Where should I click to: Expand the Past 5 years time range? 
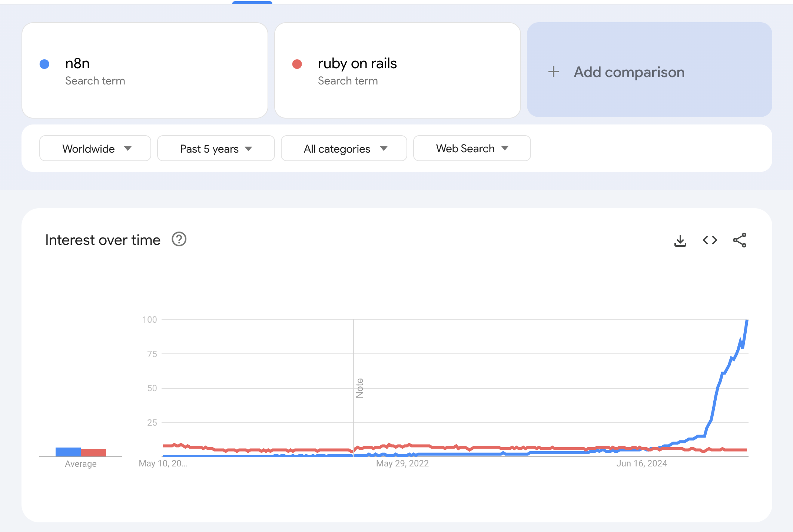pyautogui.click(x=216, y=149)
